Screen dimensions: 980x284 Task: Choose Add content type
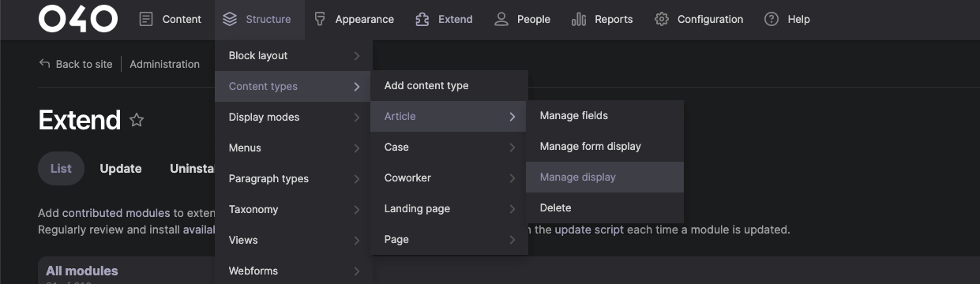pyautogui.click(x=449, y=86)
